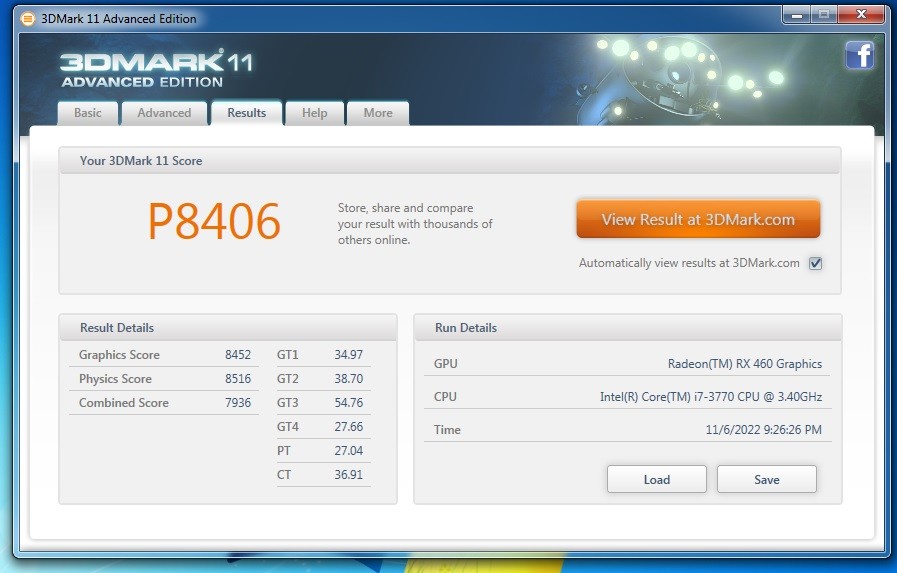Click the Time label in Run Details
The height and width of the screenshot is (573, 897).
(x=447, y=430)
